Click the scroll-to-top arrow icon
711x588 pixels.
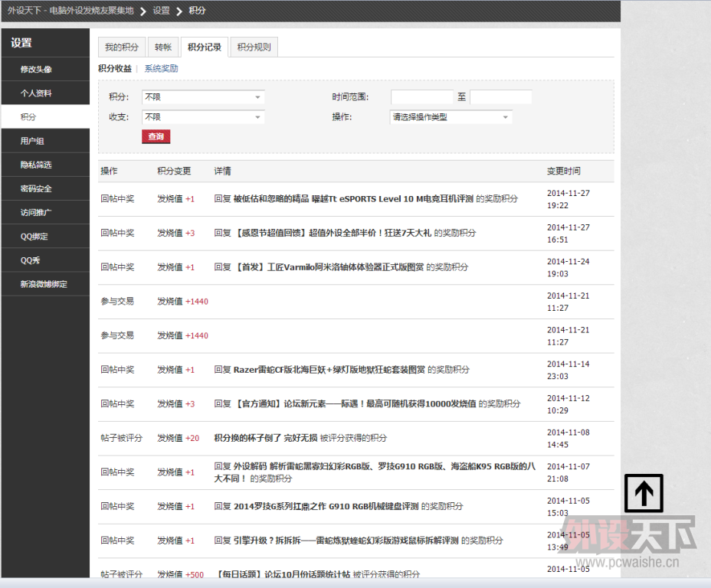(x=644, y=493)
